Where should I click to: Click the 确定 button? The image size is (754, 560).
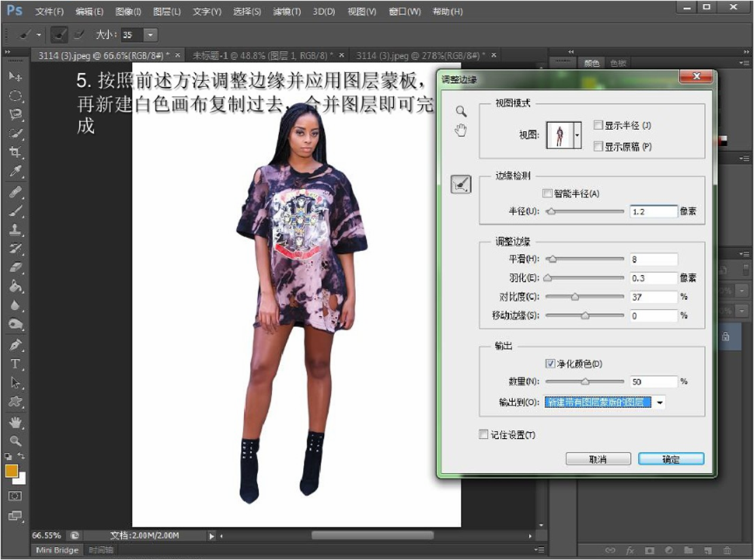[x=671, y=459]
